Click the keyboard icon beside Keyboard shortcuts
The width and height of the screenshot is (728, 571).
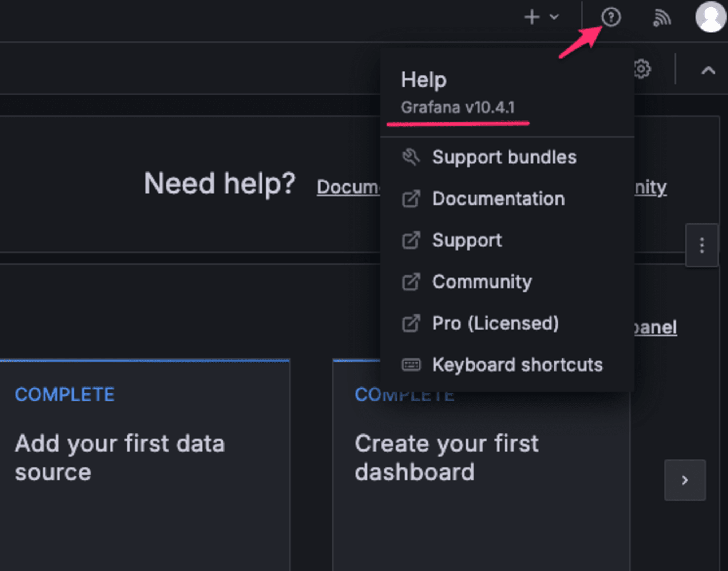(411, 365)
